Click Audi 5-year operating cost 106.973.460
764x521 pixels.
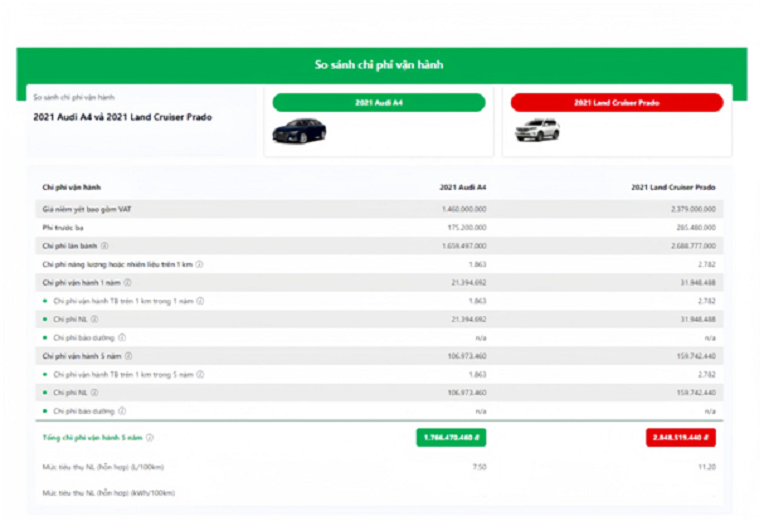click(467, 356)
